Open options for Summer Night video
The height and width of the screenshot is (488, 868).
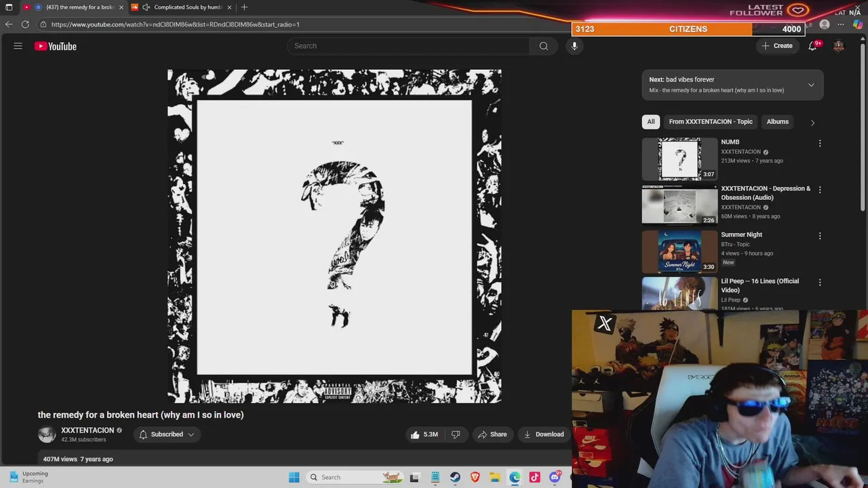820,236
